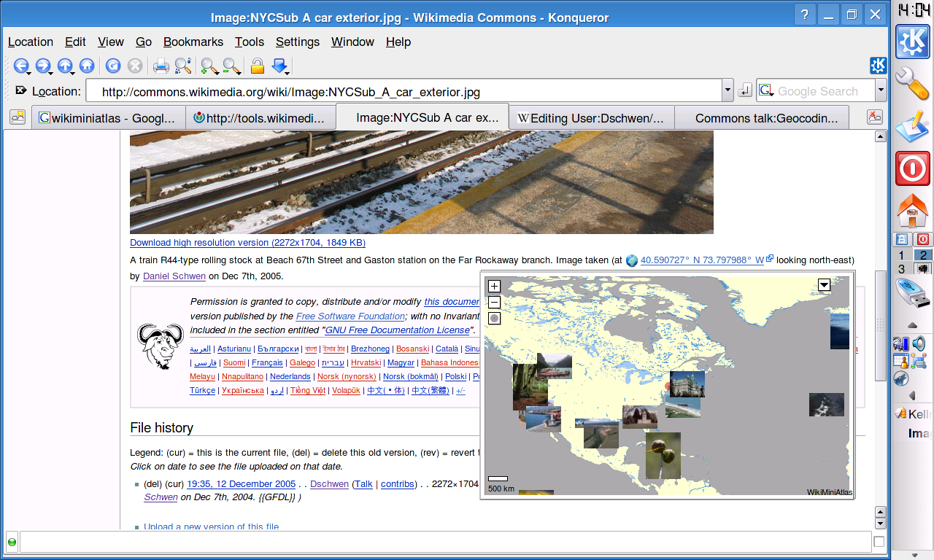The image size is (934, 560).
Task: Zoom in with the plus magnifier icon
Action: tap(210, 66)
